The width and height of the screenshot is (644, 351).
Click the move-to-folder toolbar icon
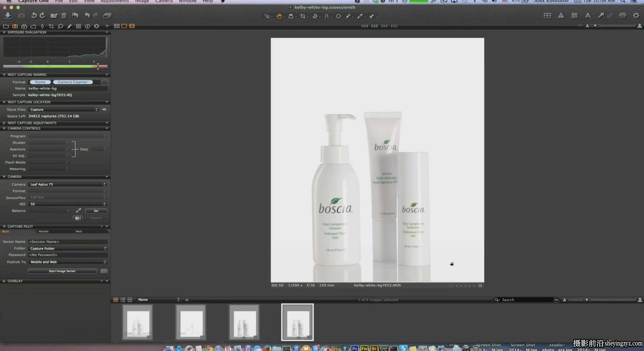click(x=54, y=16)
